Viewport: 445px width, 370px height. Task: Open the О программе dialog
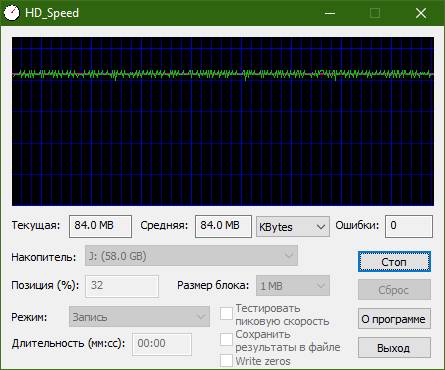coord(394,319)
